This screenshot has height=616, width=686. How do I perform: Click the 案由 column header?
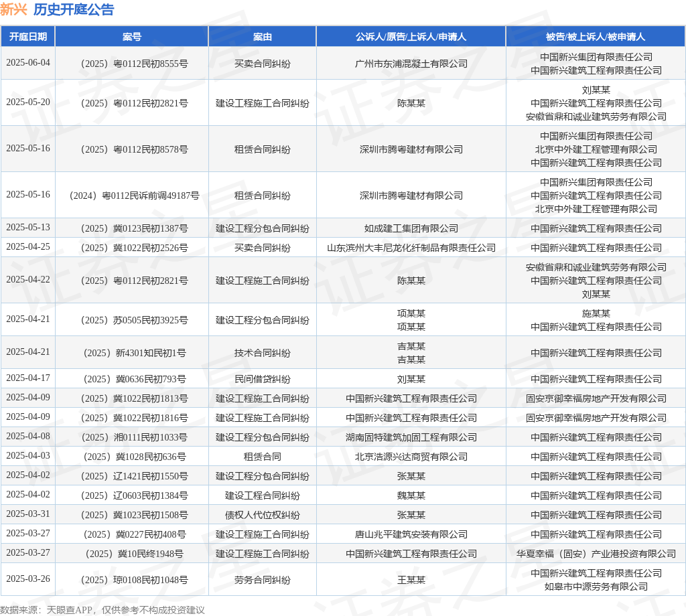(263, 37)
